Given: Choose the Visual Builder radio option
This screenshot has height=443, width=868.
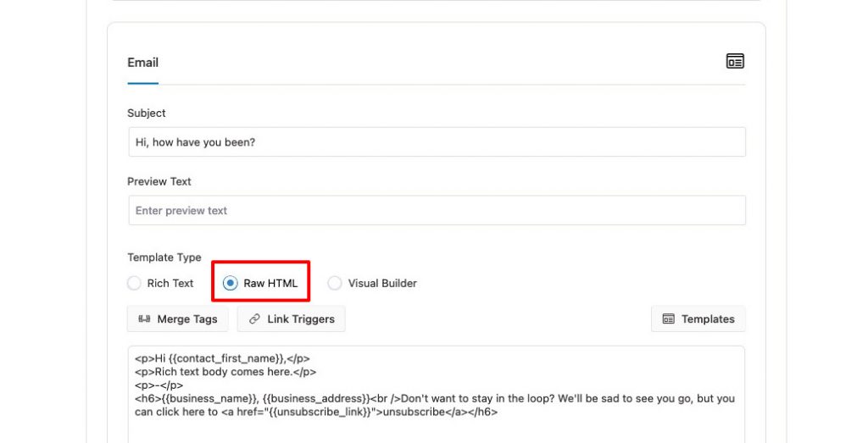Looking at the screenshot, I should (x=334, y=283).
